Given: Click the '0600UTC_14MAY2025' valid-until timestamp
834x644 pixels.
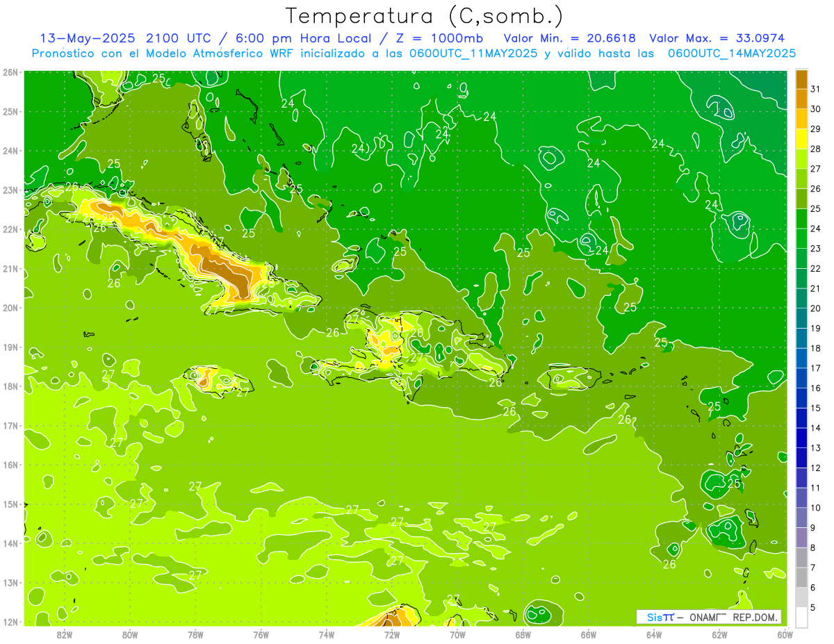Looking at the screenshot, I should click(x=732, y=53).
